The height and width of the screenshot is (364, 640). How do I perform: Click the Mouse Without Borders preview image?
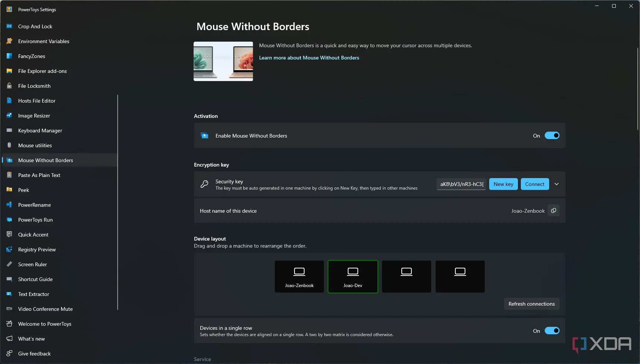223,61
